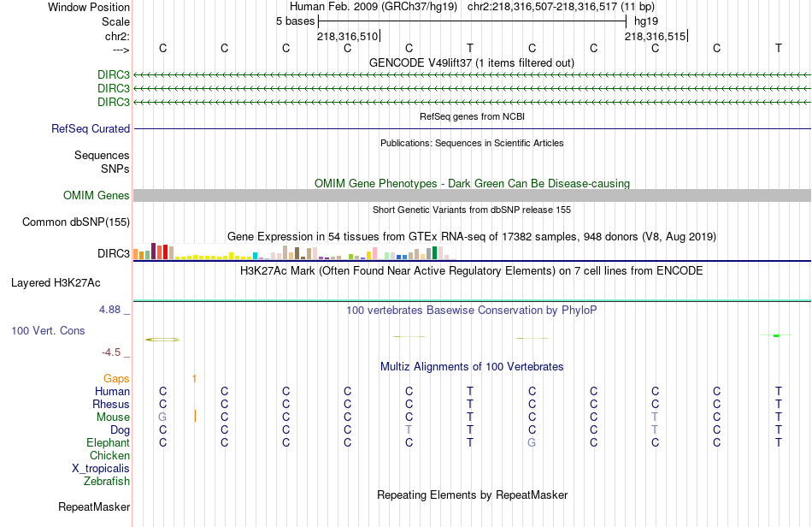Click the 5 bases scale bar label
Viewport: 812px width, 527px height.
tap(295, 21)
